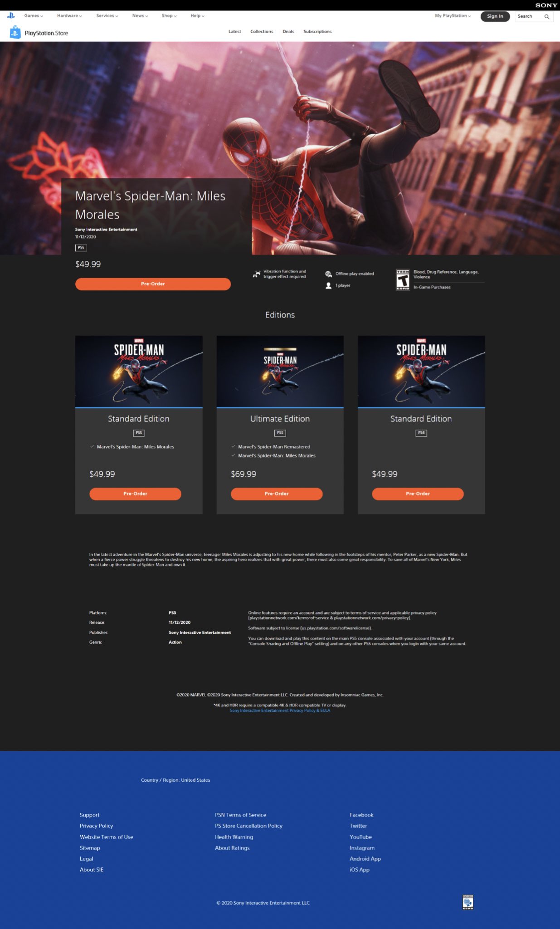Image resolution: width=560 pixels, height=929 pixels.
Task: Click Marvel's Spider-Man Remastered checklist item
Action: [274, 447]
